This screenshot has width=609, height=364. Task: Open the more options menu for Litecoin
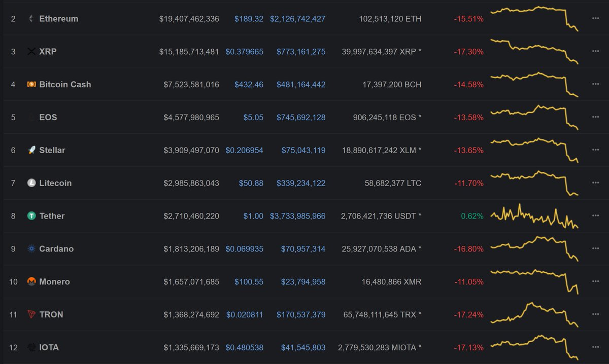(x=595, y=183)
